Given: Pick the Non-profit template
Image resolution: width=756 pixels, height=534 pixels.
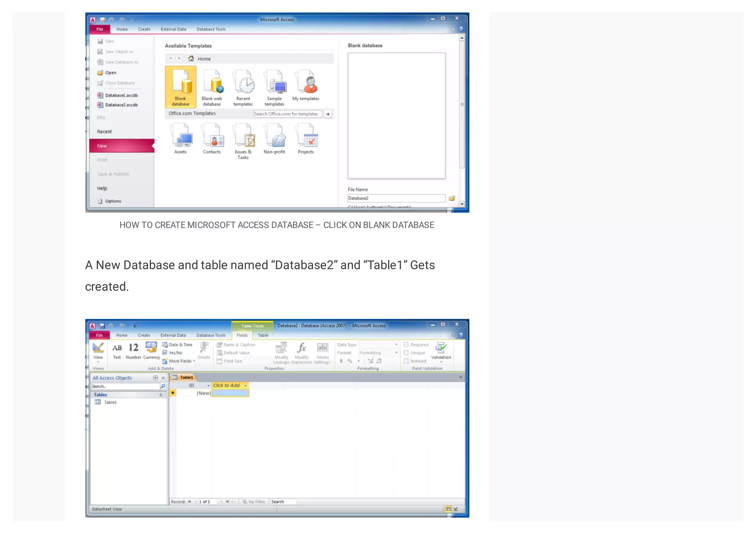Looking at the screenshot, I should coord(274,139).
